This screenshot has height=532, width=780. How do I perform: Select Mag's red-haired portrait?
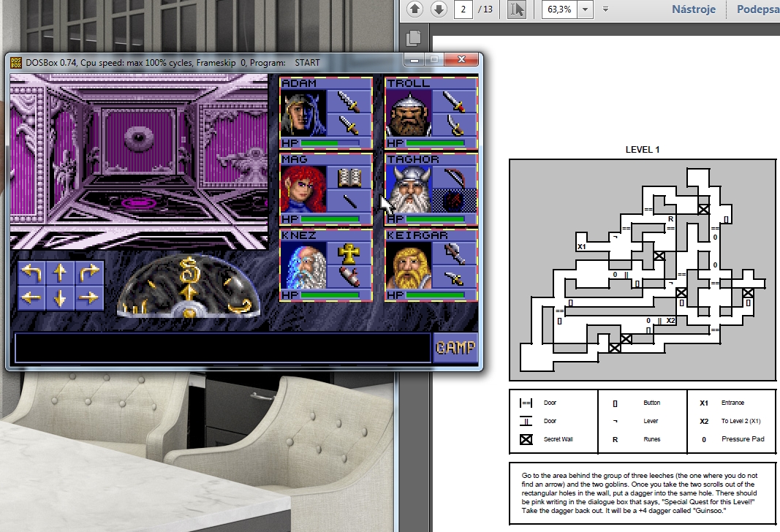tap(303, 189)
